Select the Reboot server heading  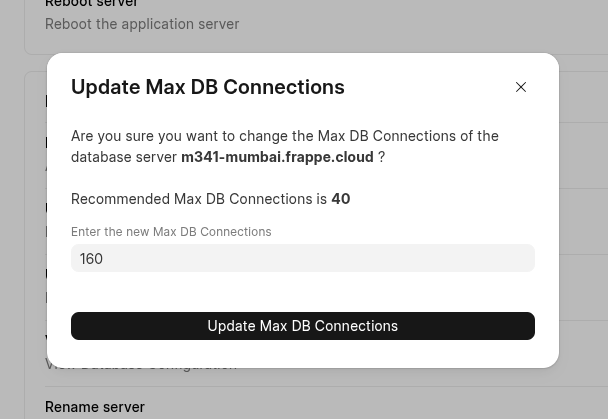91,4
